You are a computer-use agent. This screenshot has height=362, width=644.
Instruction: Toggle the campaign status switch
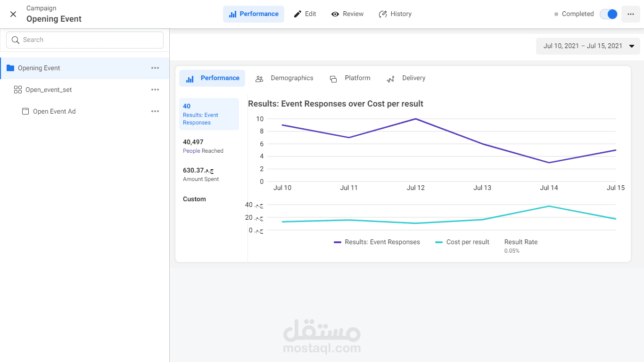(608, 14)
